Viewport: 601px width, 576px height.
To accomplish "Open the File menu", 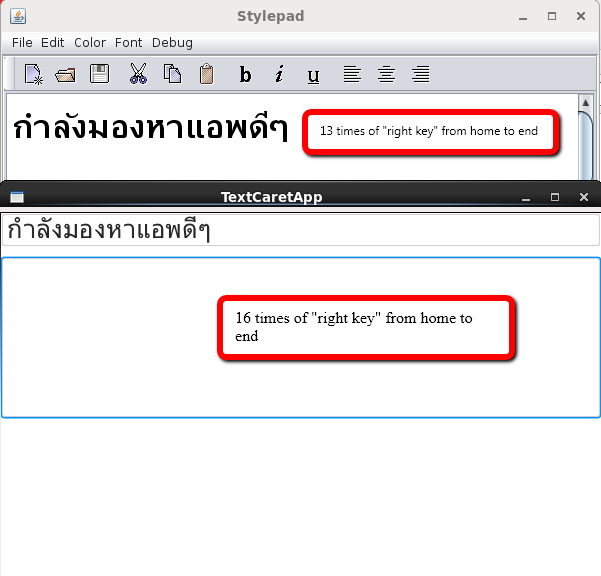I will point(22,43).
